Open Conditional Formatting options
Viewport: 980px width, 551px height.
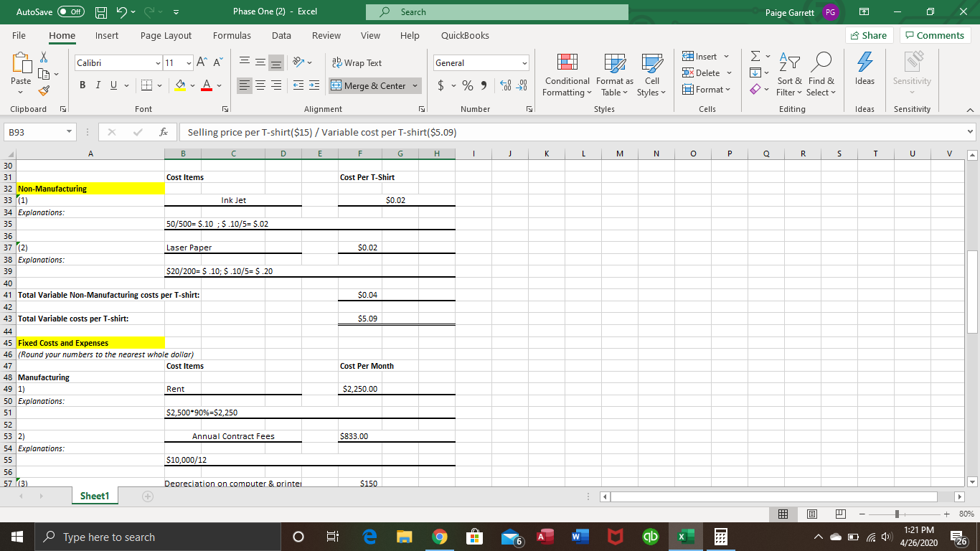coord(567,75)
